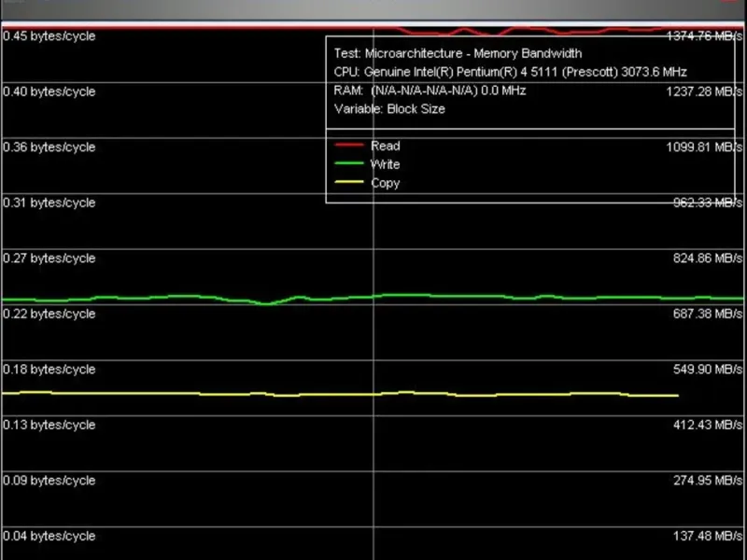Click the 0.04 bytes/cycle axis label
Image resolution: width=747 pixels, height=560 pixels.
[x=49, y=536]
